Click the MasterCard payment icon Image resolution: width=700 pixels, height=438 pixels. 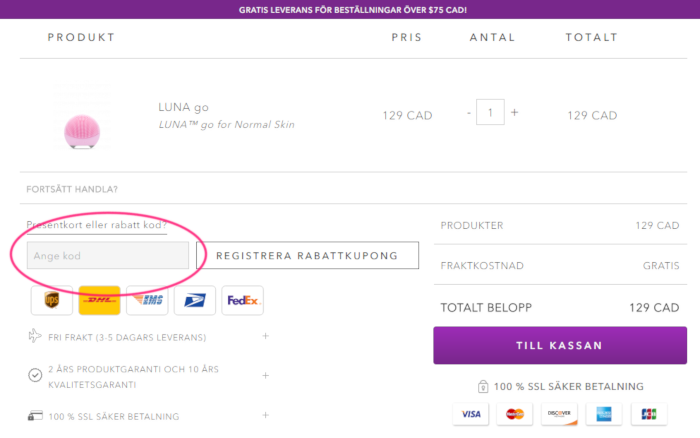[x=515, y=414]
